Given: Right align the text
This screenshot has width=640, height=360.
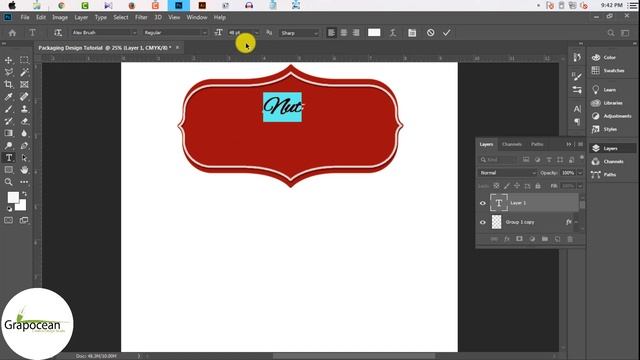Looking at the screenshot, I should [x=356, y=33].
